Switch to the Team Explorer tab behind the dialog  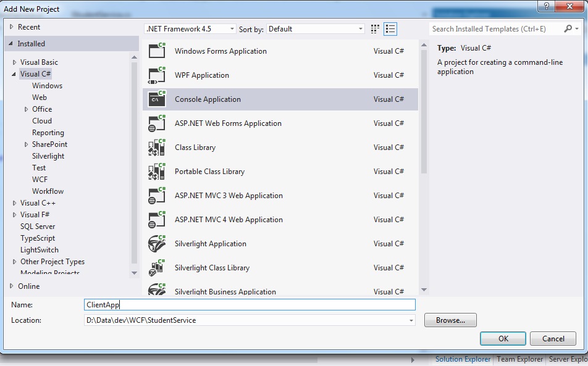520,359
